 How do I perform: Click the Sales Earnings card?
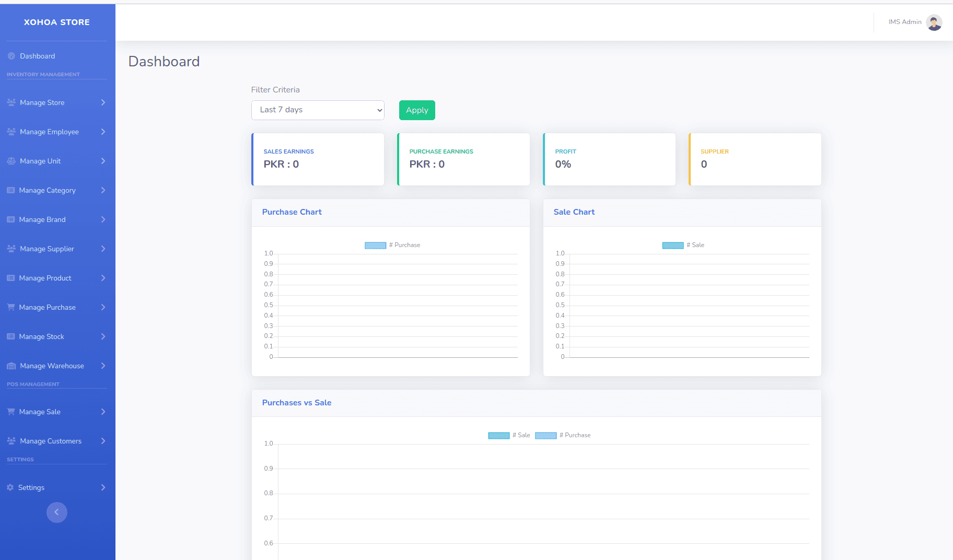(x=318, y=159)
